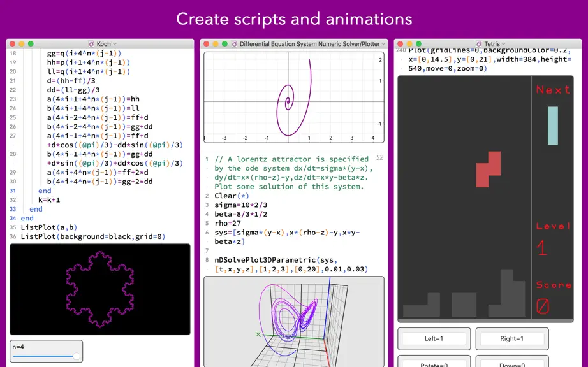
Task: Click the yellow minimize button of Tetris window
Action: click(409, 44)
